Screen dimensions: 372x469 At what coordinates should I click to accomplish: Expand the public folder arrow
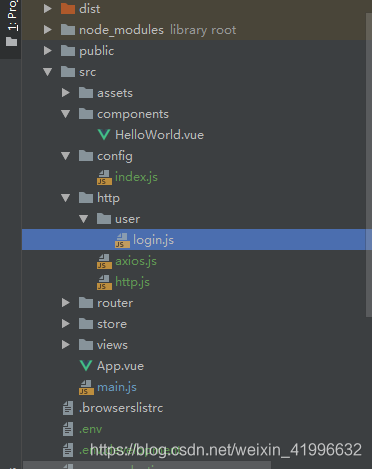48,51
